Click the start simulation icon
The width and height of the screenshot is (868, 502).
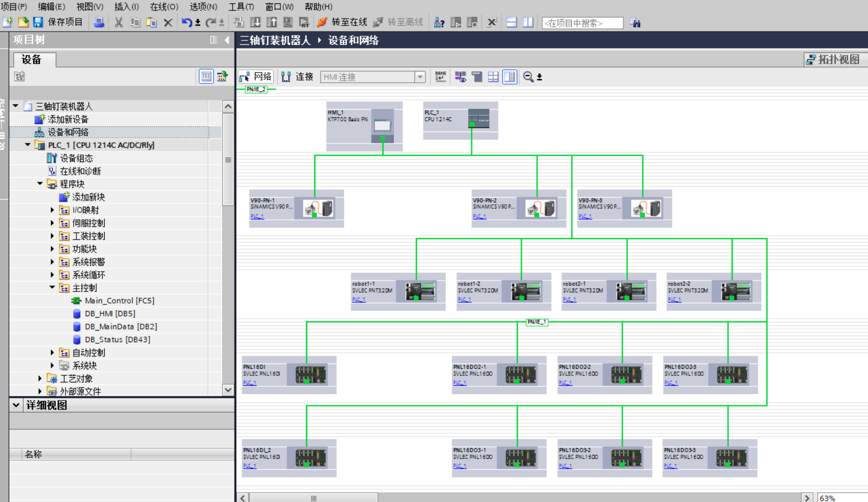288,22
